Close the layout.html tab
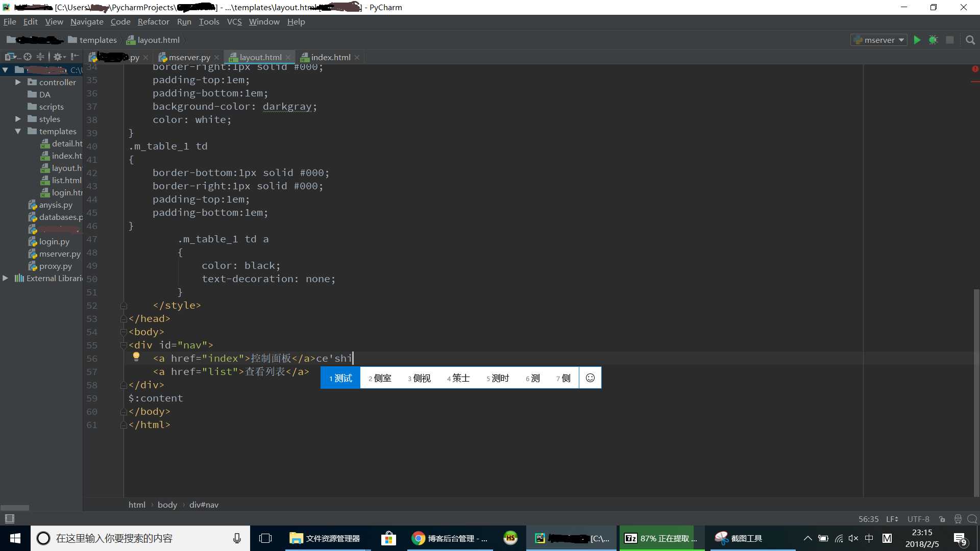 [x=288, y=57]
